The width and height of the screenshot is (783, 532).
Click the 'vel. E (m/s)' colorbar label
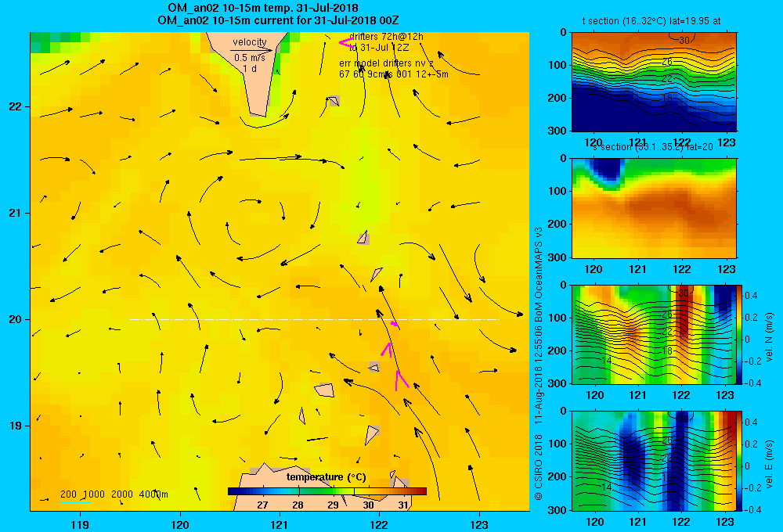click(x=770, y=462)
